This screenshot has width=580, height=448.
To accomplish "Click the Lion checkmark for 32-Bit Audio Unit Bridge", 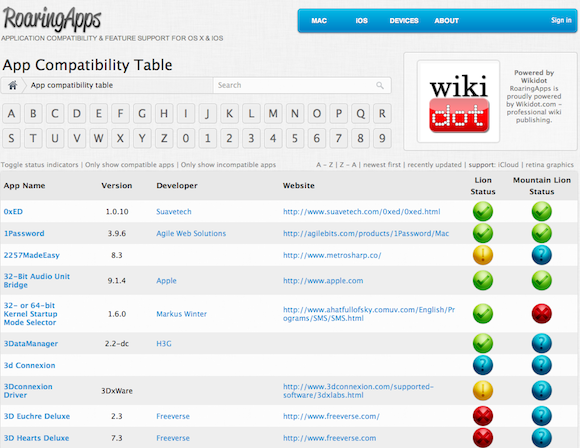I will (483, 280).
